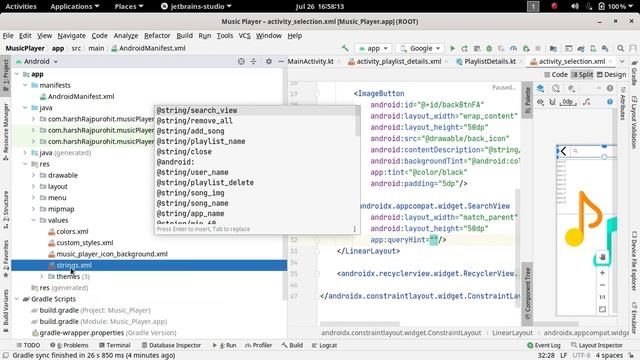Image resolution: width=640 pixels, height=360 pixels.
Task: Click the design surface layers icon
Action: pos(540,88)
